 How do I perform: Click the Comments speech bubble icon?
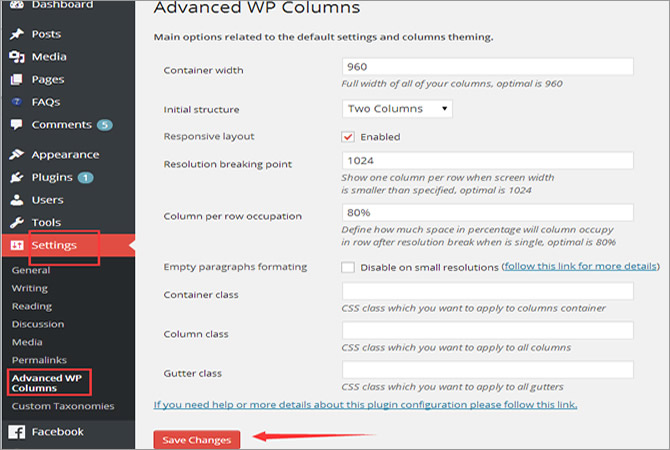click(x=17, y=124)
